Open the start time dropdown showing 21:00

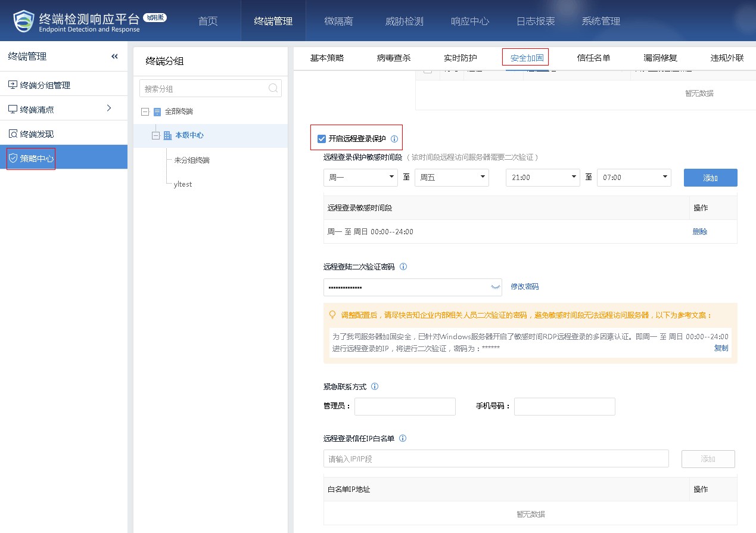(542, 178)
